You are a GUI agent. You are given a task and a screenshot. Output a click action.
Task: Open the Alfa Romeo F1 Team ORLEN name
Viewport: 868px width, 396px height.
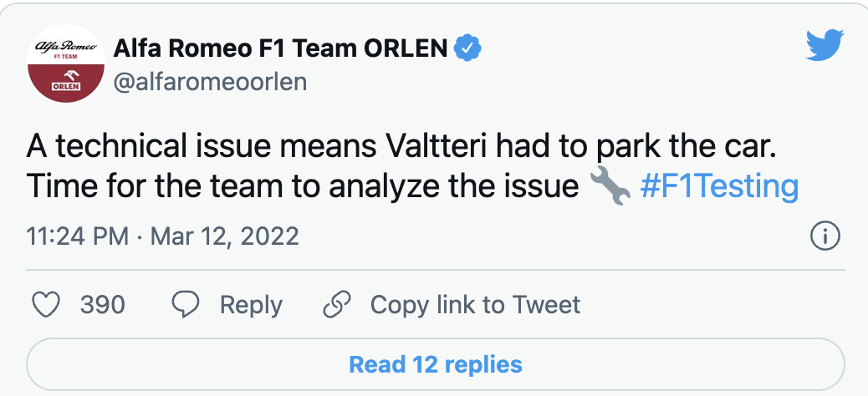[280, 48]
